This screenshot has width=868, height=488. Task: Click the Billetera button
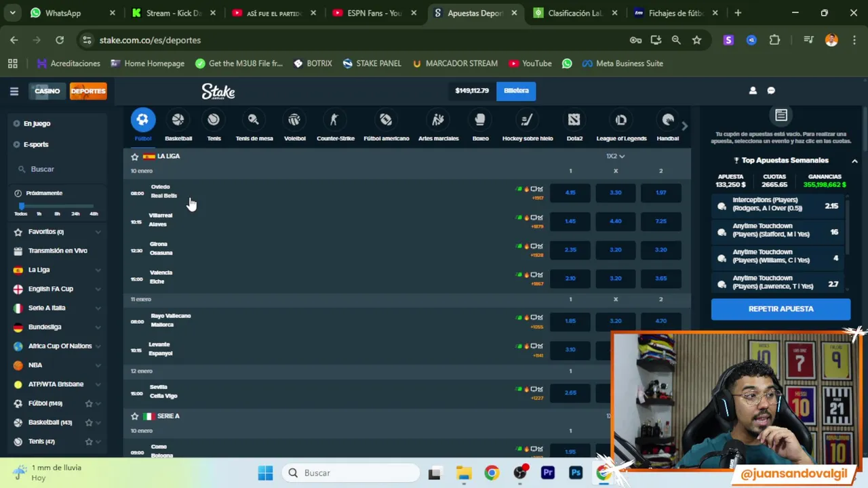pyautogui.click(x=516, y=90)
